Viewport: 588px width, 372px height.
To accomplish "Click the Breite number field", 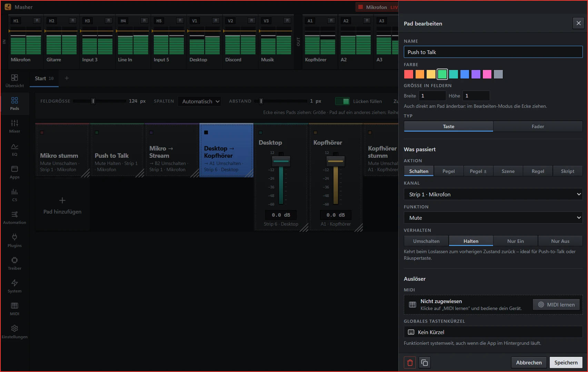I will pyautogui.click(x=432, y=96).
